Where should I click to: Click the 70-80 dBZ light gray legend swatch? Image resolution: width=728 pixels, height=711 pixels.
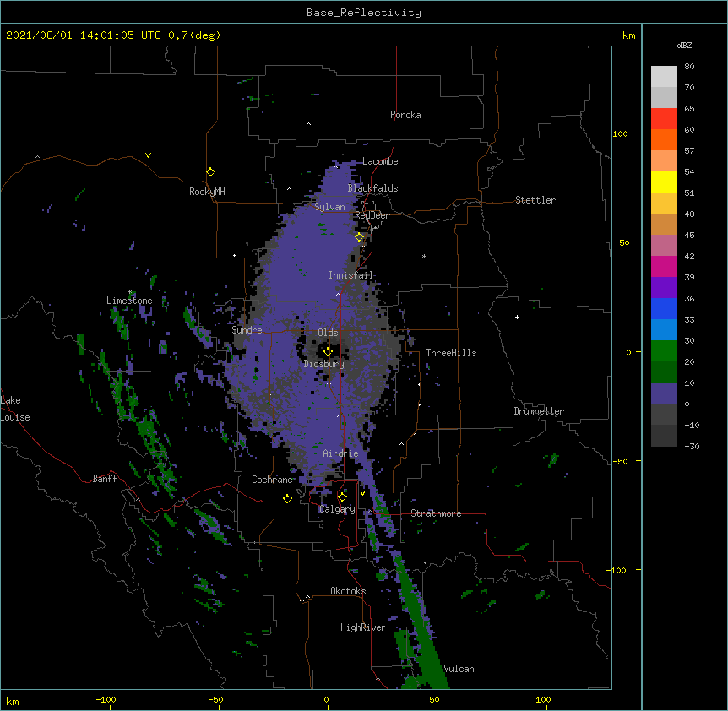pos(664,77)
